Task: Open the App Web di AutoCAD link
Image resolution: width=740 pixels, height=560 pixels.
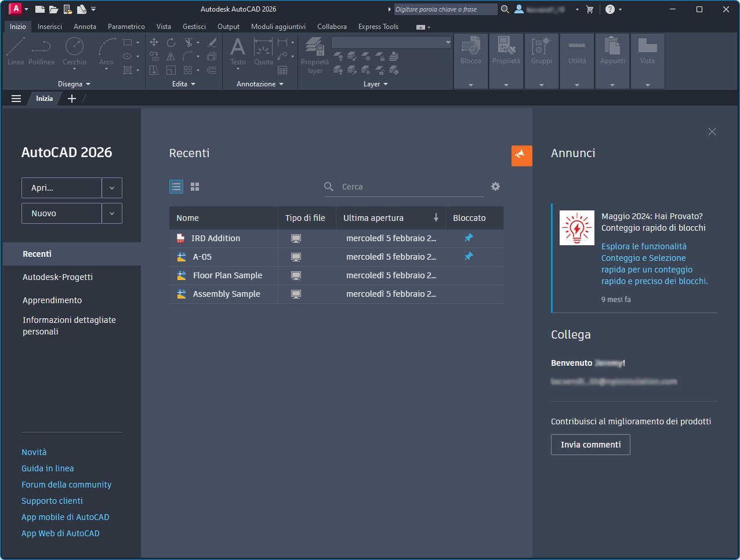Action: (x=60, y=533)
